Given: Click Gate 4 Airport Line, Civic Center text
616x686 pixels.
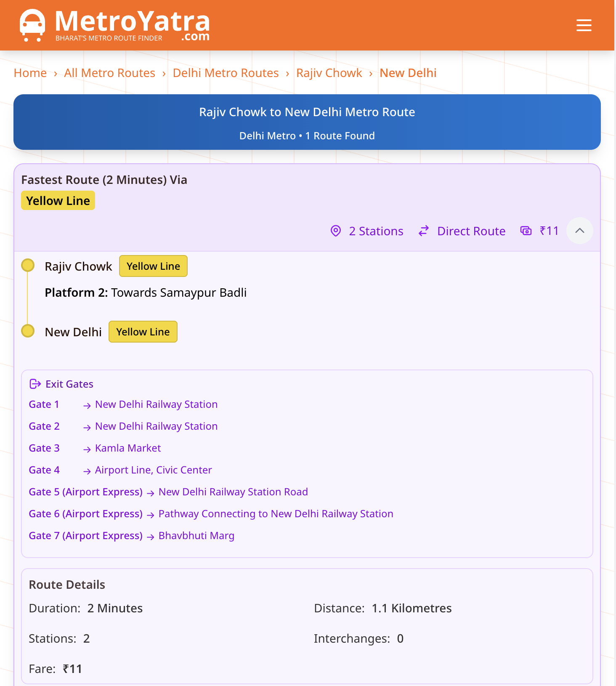Looking at the screenshot, I should point(154,470).
